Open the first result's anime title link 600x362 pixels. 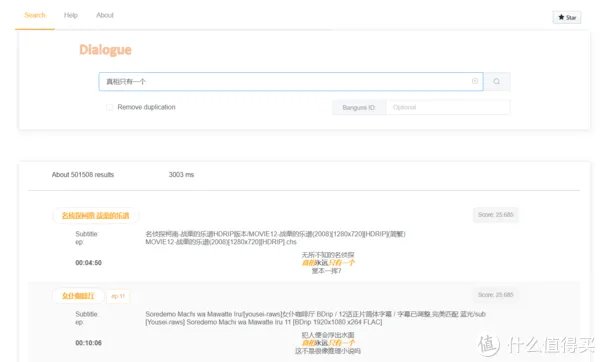coord(96,215)
